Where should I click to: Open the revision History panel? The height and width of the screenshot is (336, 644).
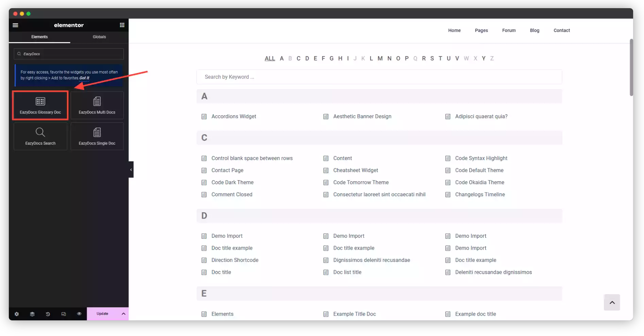coord(48,314)
